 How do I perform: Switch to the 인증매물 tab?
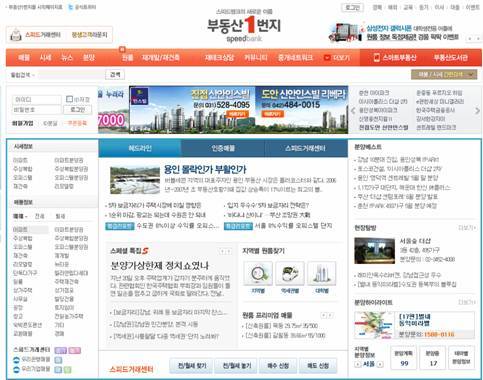223,148
